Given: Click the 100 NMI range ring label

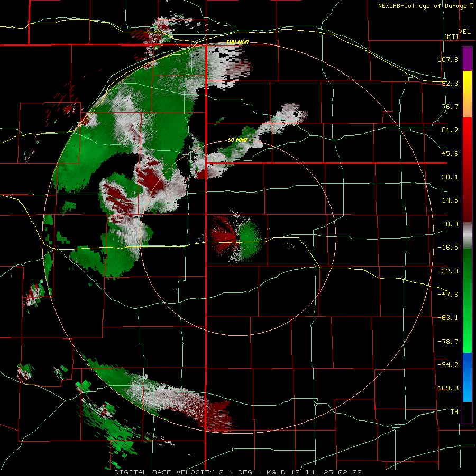Looking at the screenshot, I should coord(237,42).
